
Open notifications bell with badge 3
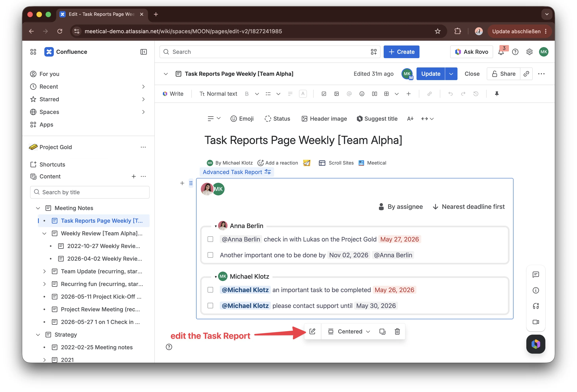[501, 52]
